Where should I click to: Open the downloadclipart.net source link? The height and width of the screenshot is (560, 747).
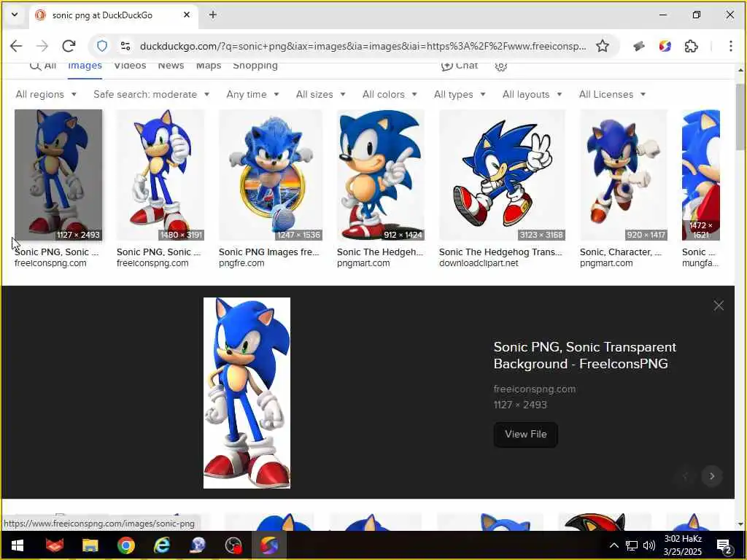(x=479, y=263)
